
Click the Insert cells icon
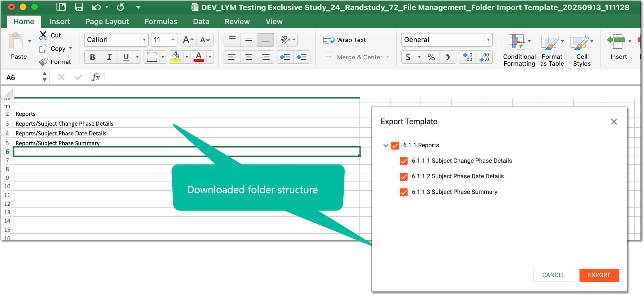616,42
